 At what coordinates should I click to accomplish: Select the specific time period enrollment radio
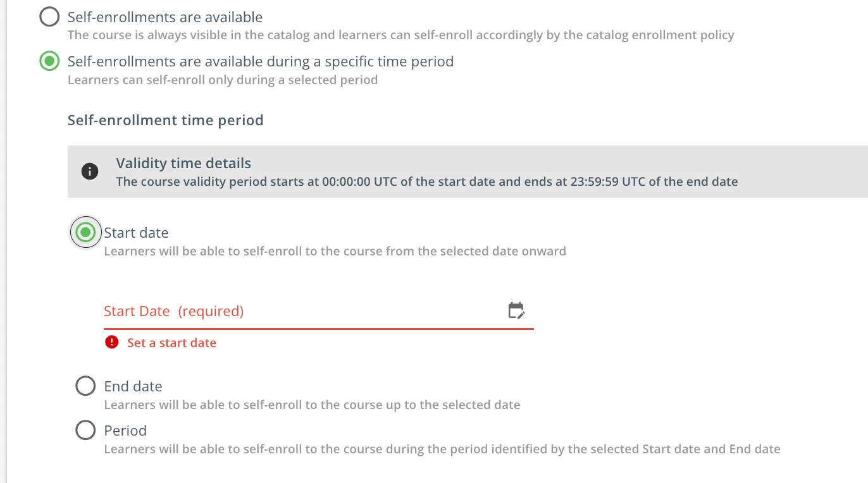click(x=49, y=61)
